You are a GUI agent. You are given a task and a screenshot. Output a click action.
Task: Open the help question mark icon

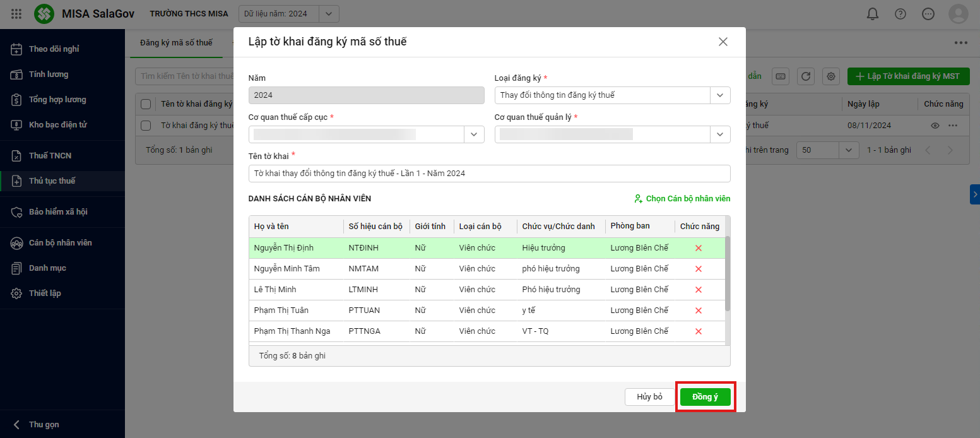click(900, 14)
